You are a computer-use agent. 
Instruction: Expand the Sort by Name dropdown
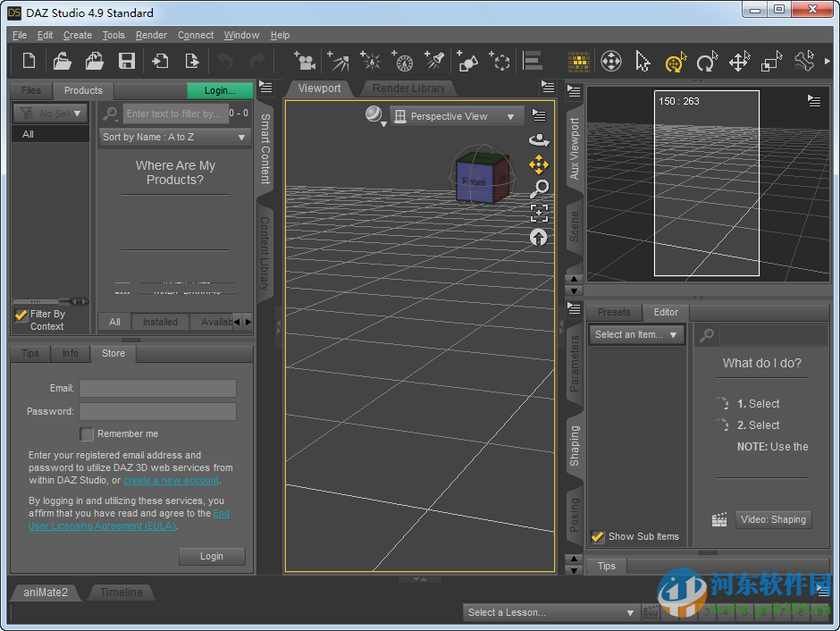point(174,137)
